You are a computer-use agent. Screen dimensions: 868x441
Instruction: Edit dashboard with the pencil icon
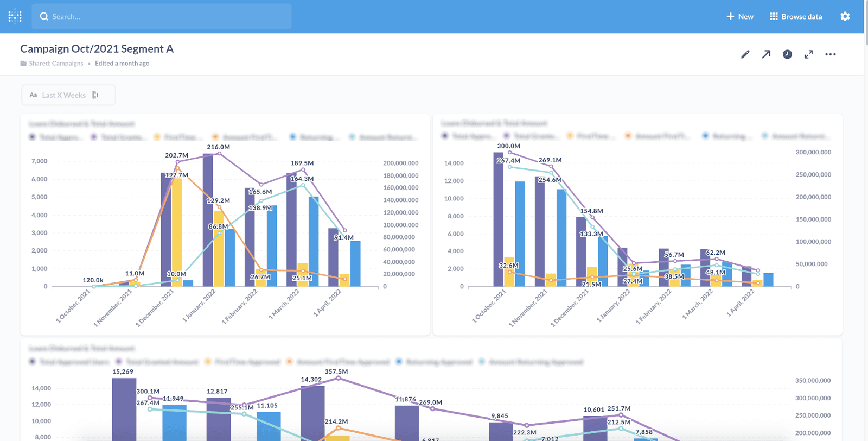click(745, 54)
